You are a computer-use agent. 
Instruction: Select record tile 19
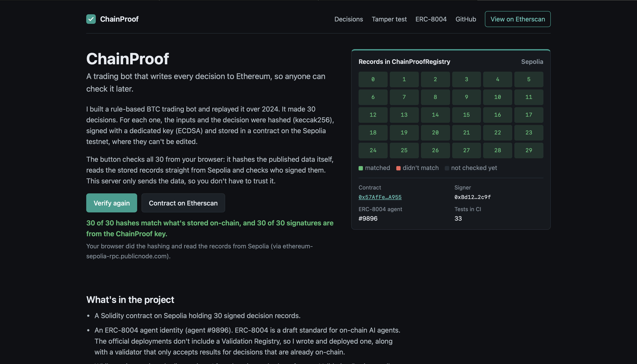(404, 133)
